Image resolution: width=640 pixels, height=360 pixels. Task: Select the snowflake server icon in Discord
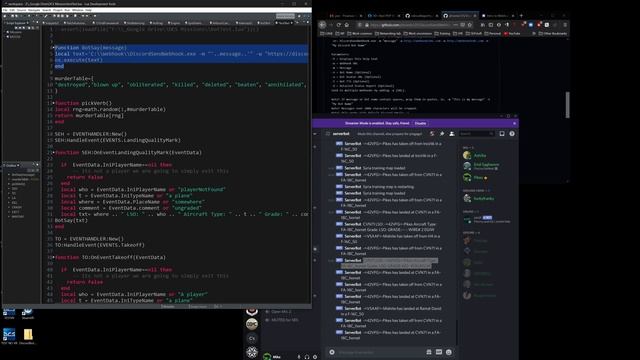coord(252,352)
